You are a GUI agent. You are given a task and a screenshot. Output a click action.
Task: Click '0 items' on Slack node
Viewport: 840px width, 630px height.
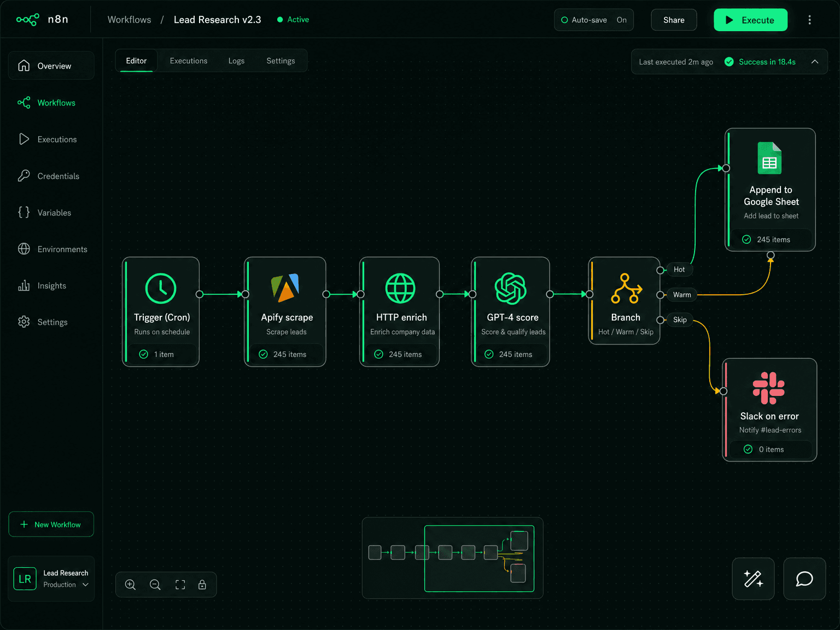[x=771, y=450]
